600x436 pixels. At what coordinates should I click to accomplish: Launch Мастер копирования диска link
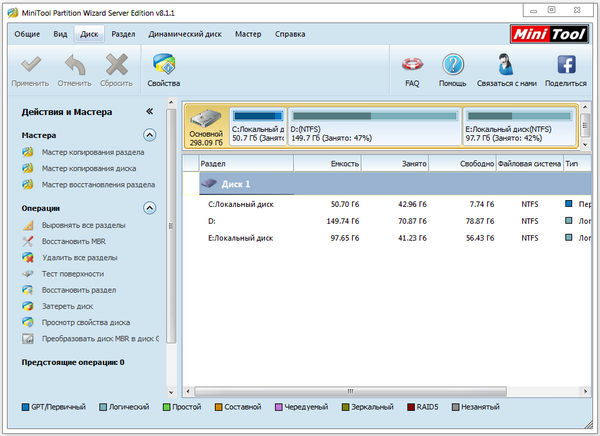89,168
